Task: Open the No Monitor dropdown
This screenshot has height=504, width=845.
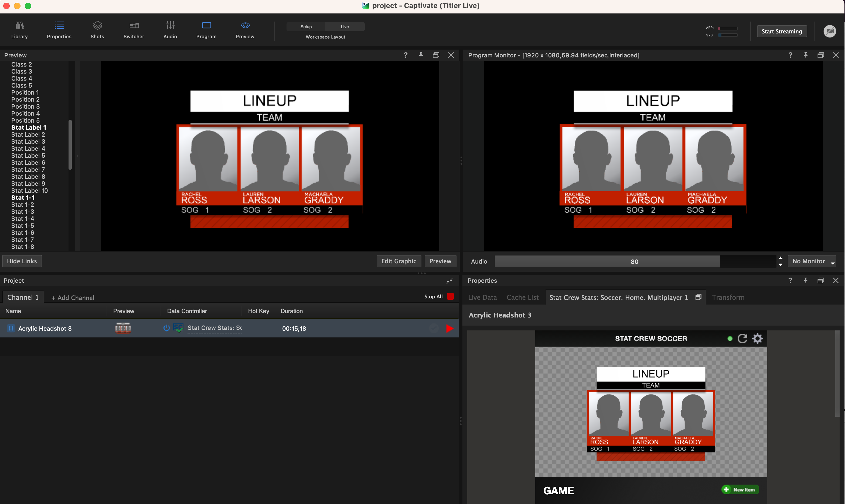Action: [x=812, y=261]
